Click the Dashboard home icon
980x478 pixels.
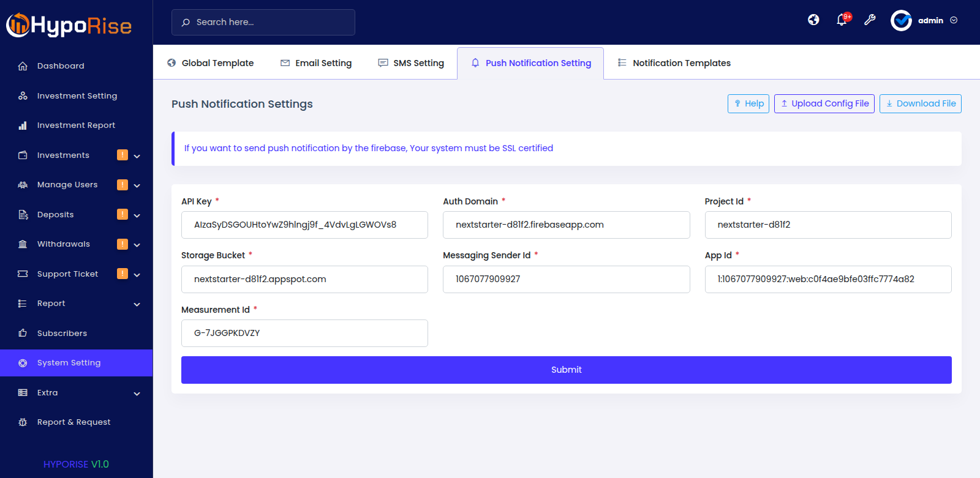point(23,66)
